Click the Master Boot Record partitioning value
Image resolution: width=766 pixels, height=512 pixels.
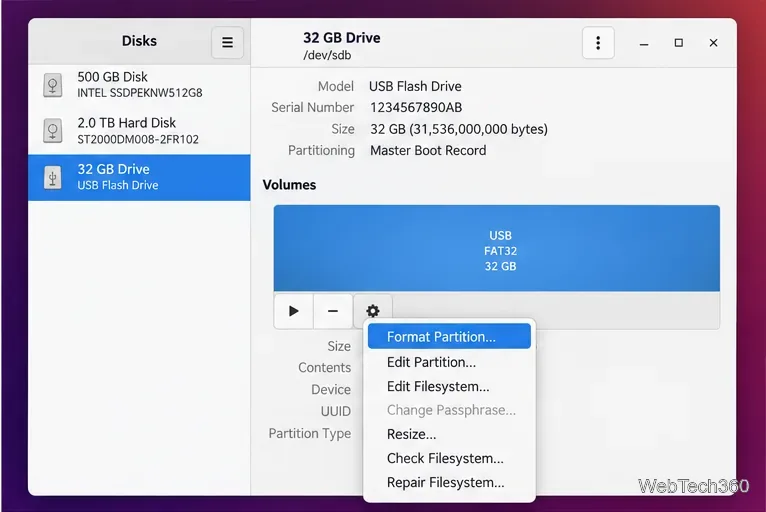[428, 150]
